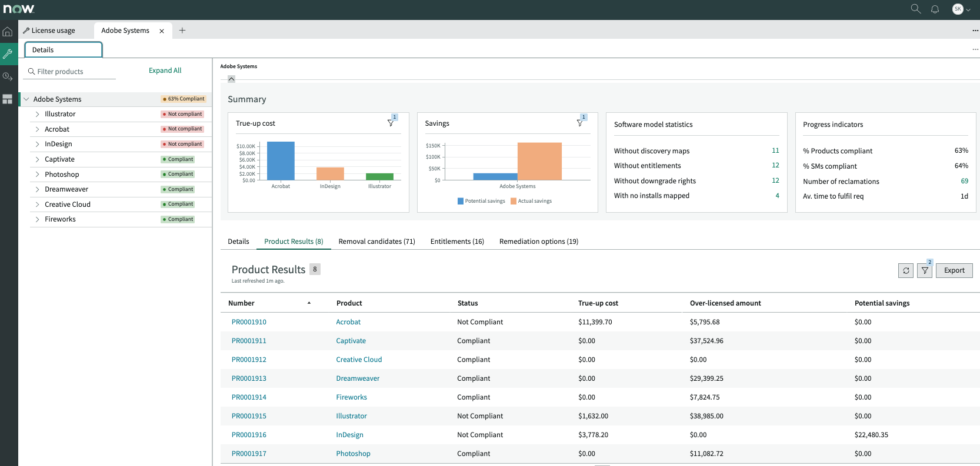Click the Export button

[954, 270]
